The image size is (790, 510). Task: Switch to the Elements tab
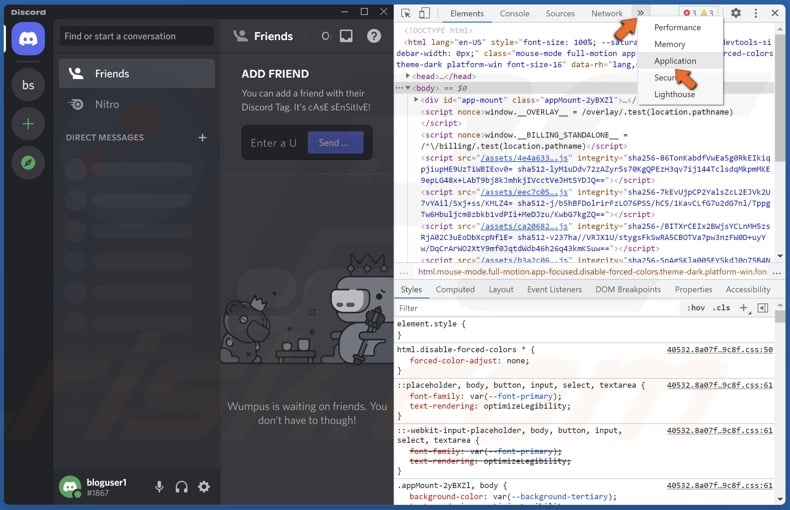pyautogui.click(x=467, y=14)
